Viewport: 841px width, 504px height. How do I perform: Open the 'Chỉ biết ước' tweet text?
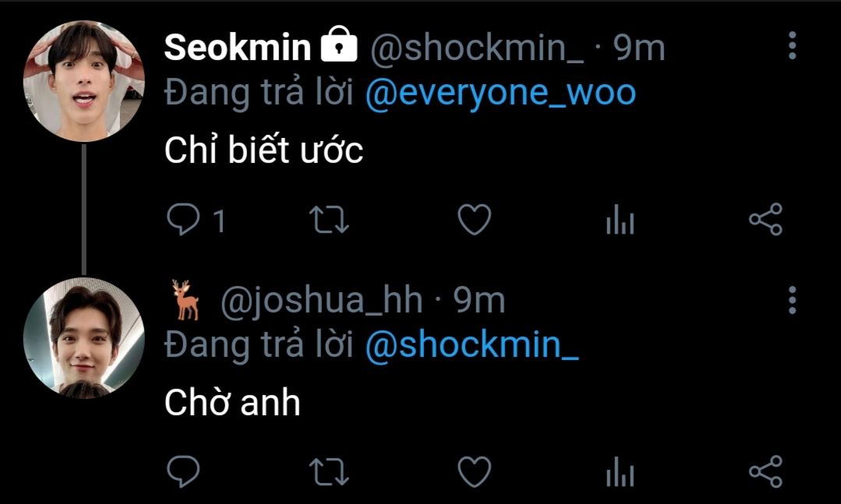click(264, 150)
